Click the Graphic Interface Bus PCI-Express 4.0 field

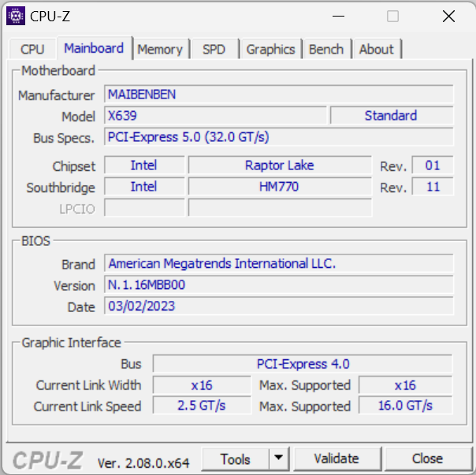pyautogui.click(x=303, y=364)
